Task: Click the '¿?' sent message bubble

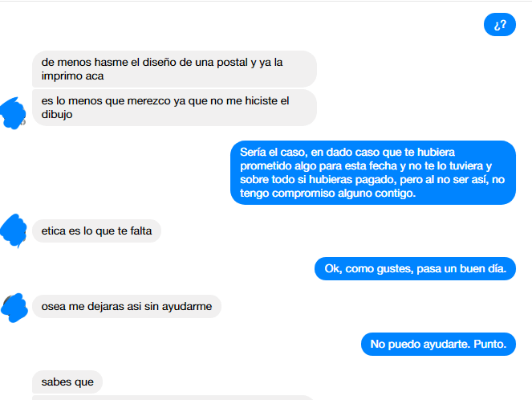Action: pyautogui.click(x=499, y=24)
